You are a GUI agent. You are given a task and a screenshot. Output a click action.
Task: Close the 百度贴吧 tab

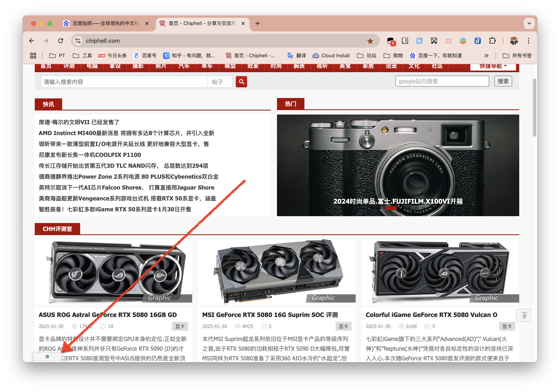pyautogui.click(x=147, y=23)
